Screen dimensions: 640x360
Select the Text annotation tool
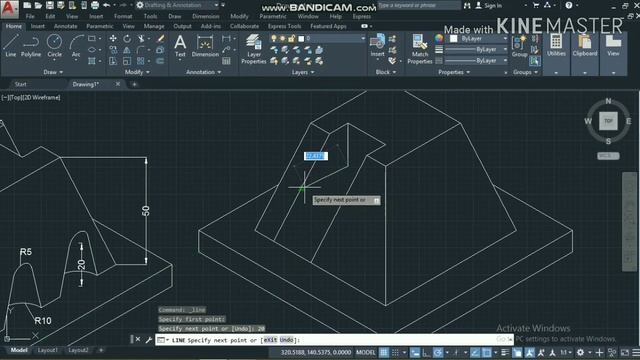tap(180, 46)
